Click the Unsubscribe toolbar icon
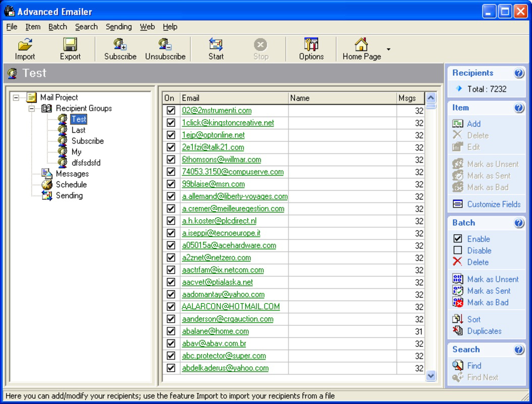This screenshot has height=404, width=532. coord(165,44)
